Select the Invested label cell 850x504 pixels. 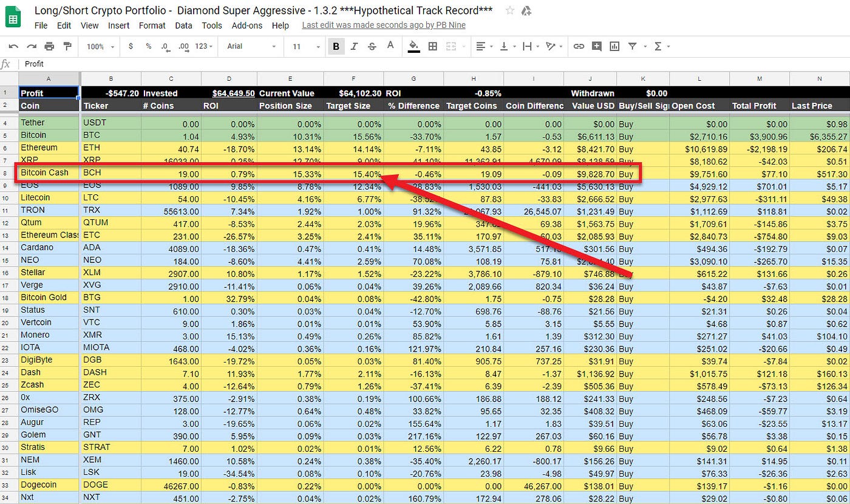(x=171, y=94)
